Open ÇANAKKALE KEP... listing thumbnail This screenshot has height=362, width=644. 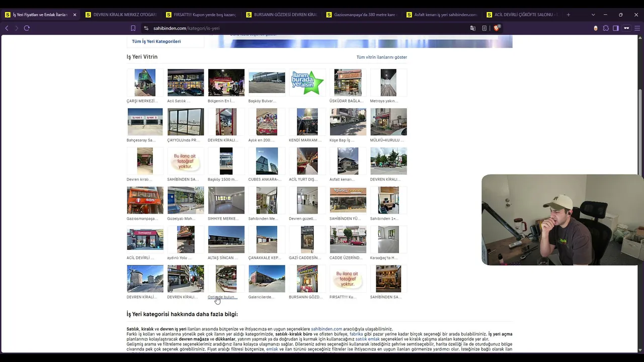click(267, 239)
